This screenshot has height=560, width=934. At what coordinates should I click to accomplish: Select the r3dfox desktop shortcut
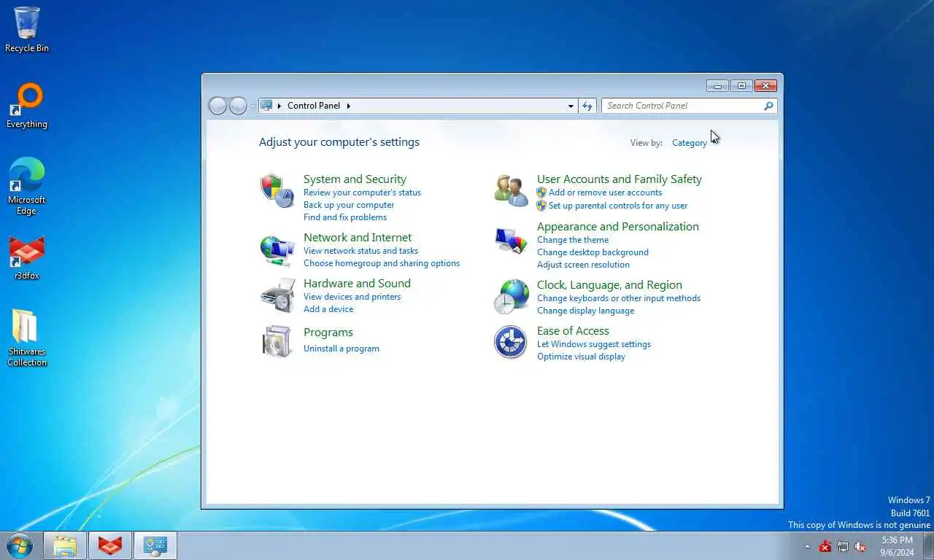[x=27, y=258]
